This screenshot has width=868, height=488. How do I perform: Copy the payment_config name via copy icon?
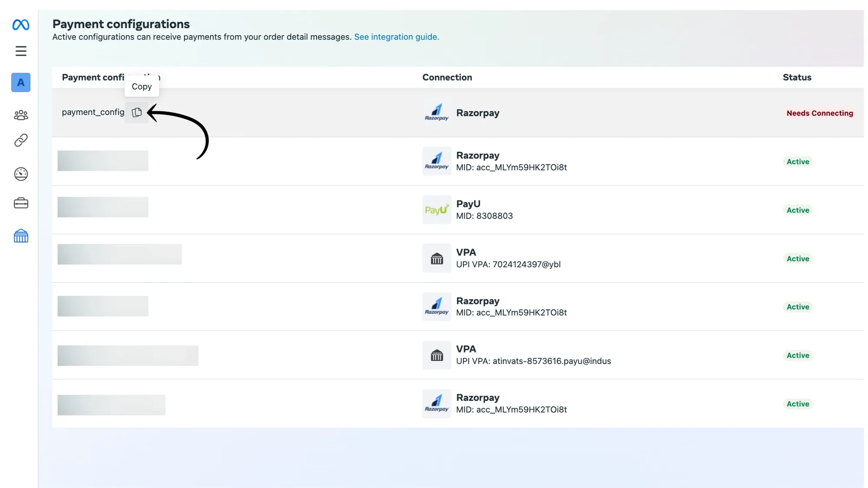pyautogui.click(x=137, y=112)
